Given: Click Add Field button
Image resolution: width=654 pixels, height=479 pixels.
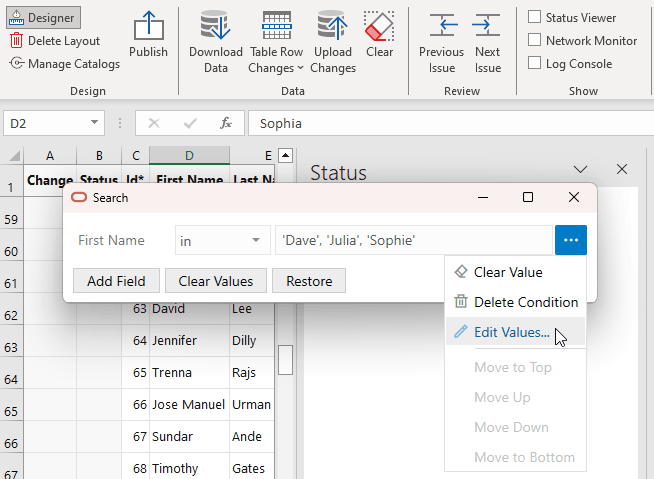Looking at the screenshot, I should 116,281.
